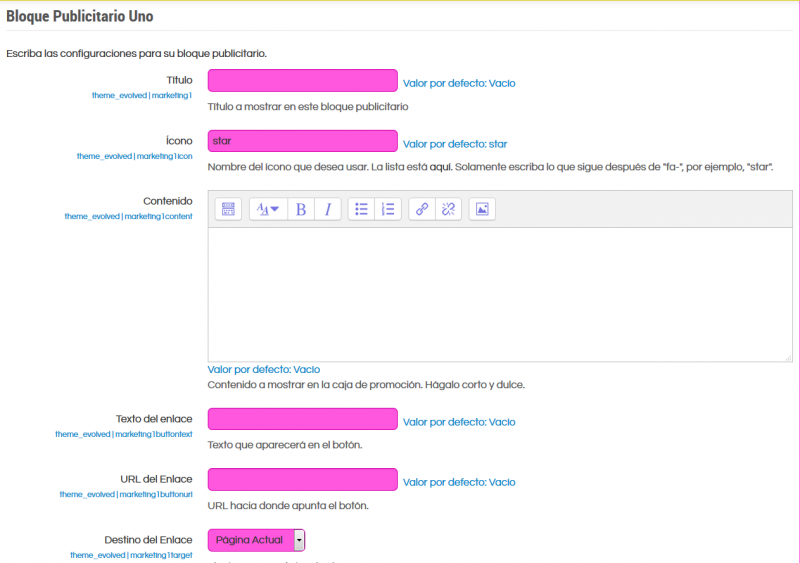
Task: Click the Título input field
Action: click(x=302, y=81)
